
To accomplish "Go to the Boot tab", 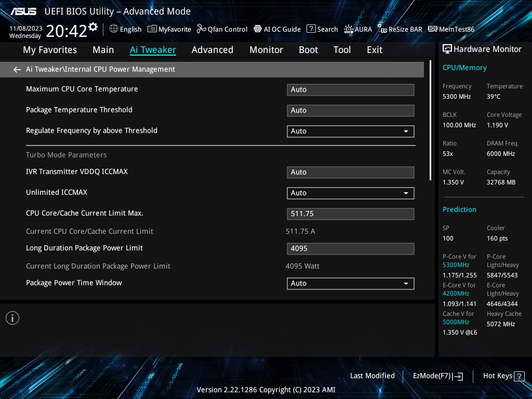I will [309, 50].
